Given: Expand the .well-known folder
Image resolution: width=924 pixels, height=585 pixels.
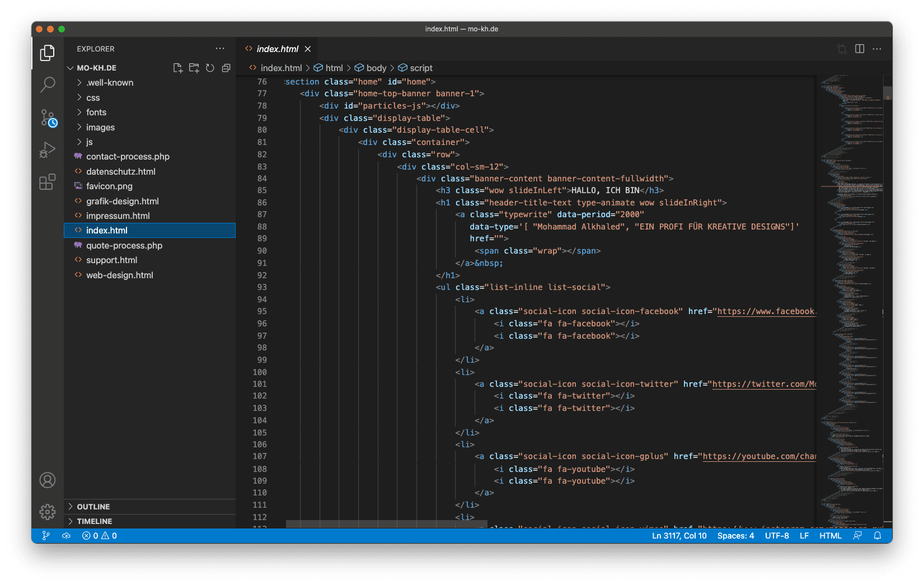Looking at the screenshot, I should click(149, 83).
